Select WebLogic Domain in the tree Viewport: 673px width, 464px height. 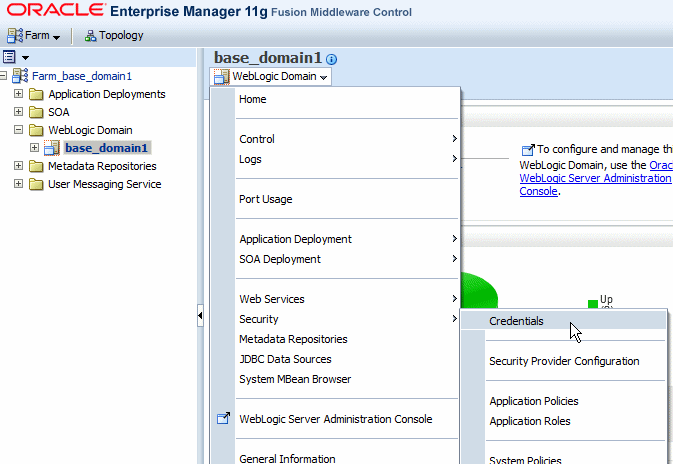point(90,130)
